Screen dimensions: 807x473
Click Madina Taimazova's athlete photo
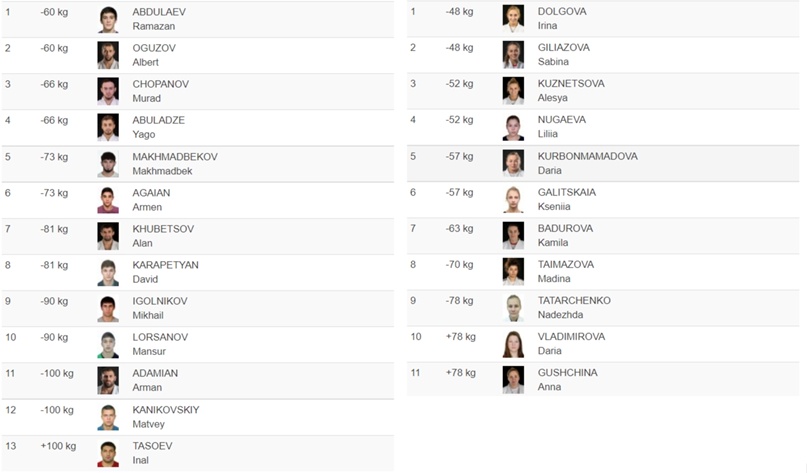[513, 271]
